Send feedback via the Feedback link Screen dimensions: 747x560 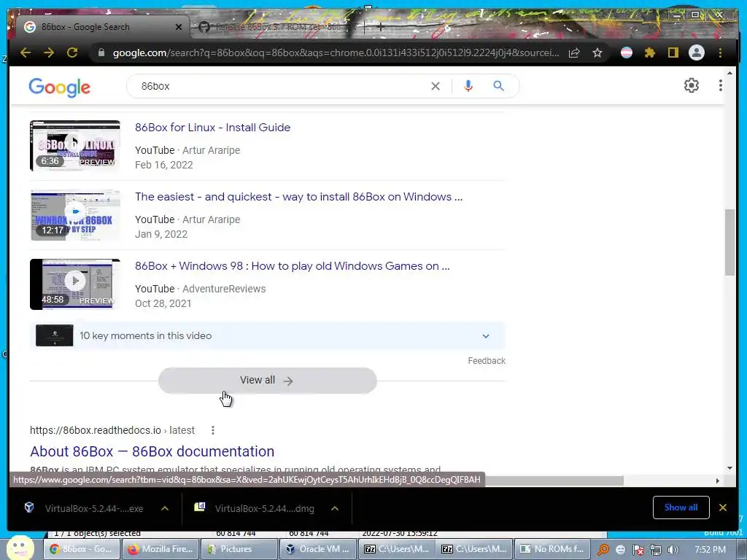click(x=487, y=361)
